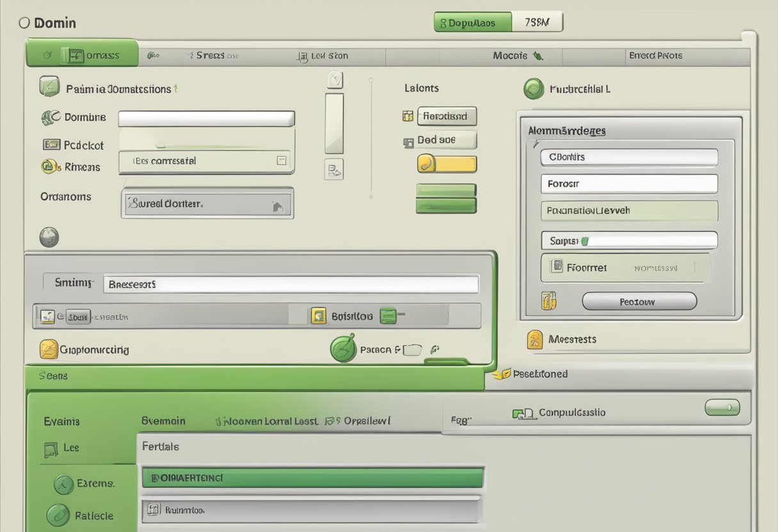The width and height of the screenshot is (778, 532).
Task: Select the radio button next to Domin
Action: point(24,23)
